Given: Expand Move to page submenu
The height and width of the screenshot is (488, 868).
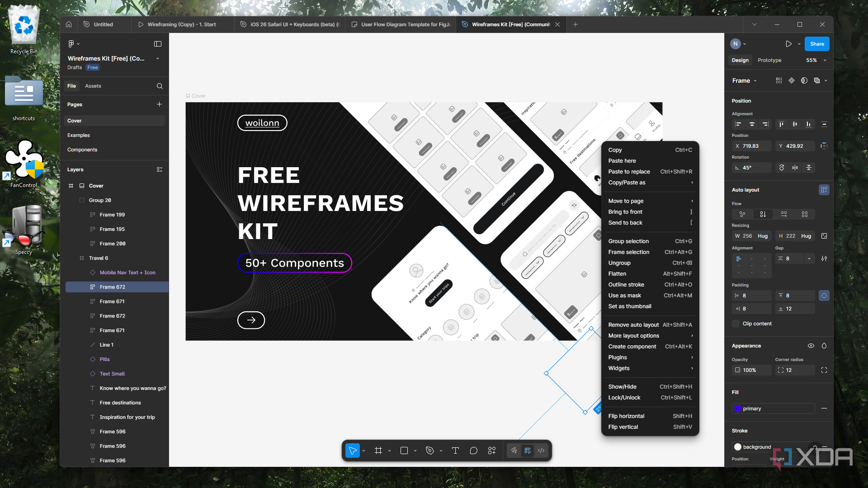Looking at the screenshot, I should (650, 201).
